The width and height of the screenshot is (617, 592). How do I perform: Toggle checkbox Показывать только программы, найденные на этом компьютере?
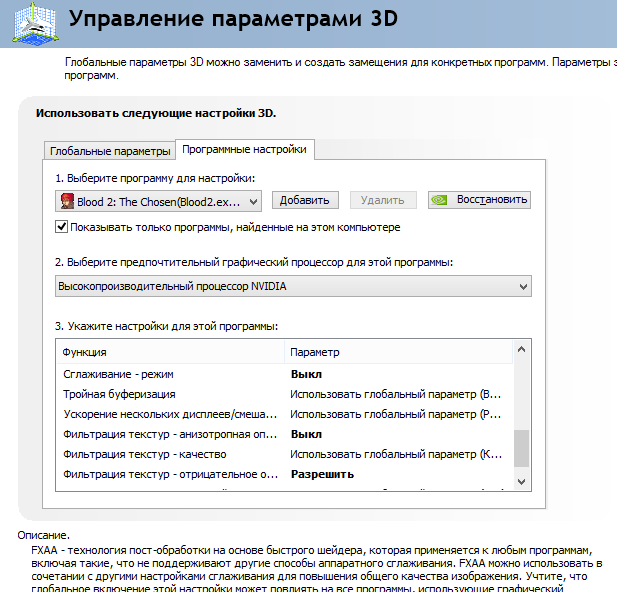click(61, 227)
